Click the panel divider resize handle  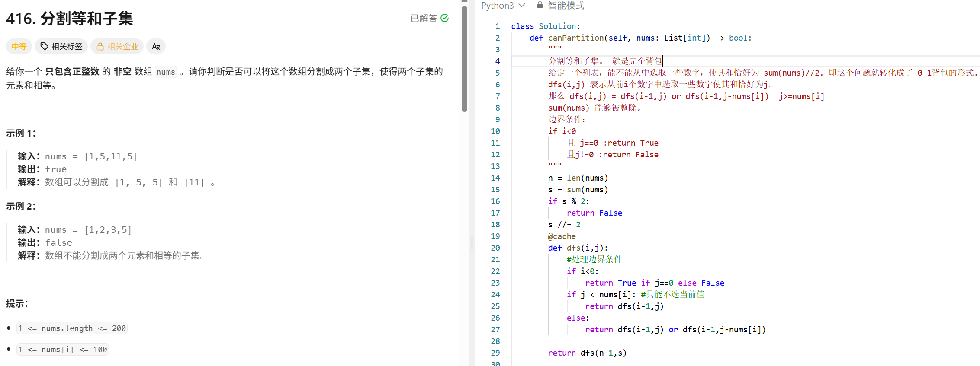[x=472, y=244]
